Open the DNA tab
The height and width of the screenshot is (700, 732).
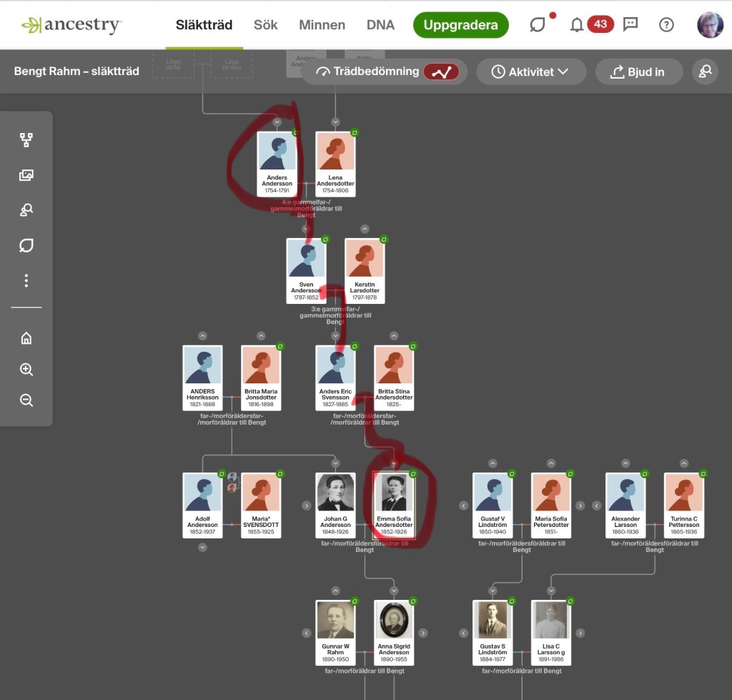tap(380, 25)
